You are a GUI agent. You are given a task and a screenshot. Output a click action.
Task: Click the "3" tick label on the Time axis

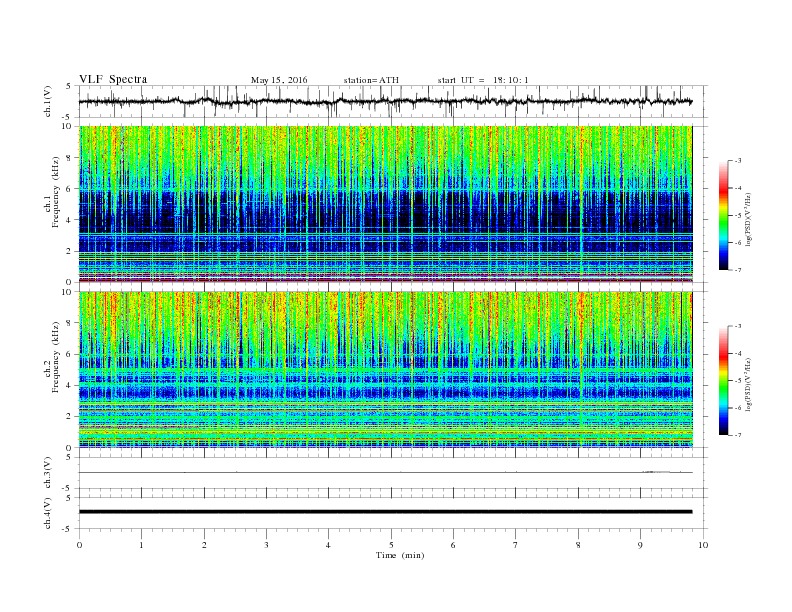click(x=266, y=545)
